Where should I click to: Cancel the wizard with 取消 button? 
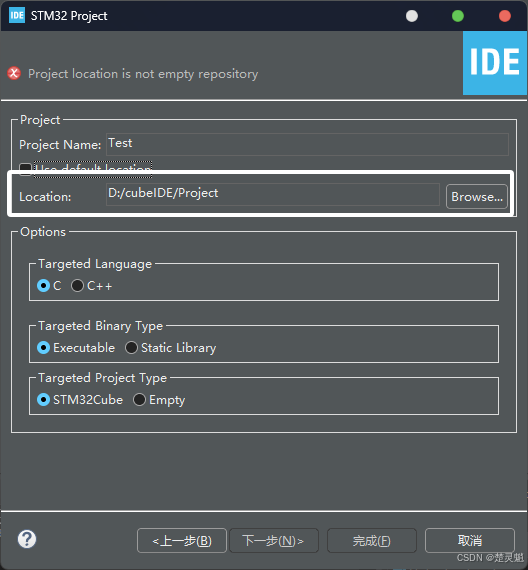point(470,541)
